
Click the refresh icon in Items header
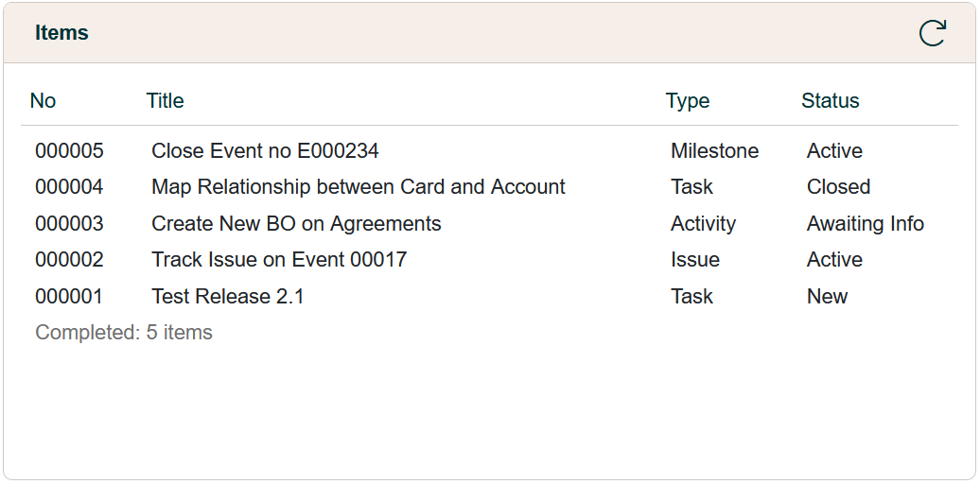[932, 33]
